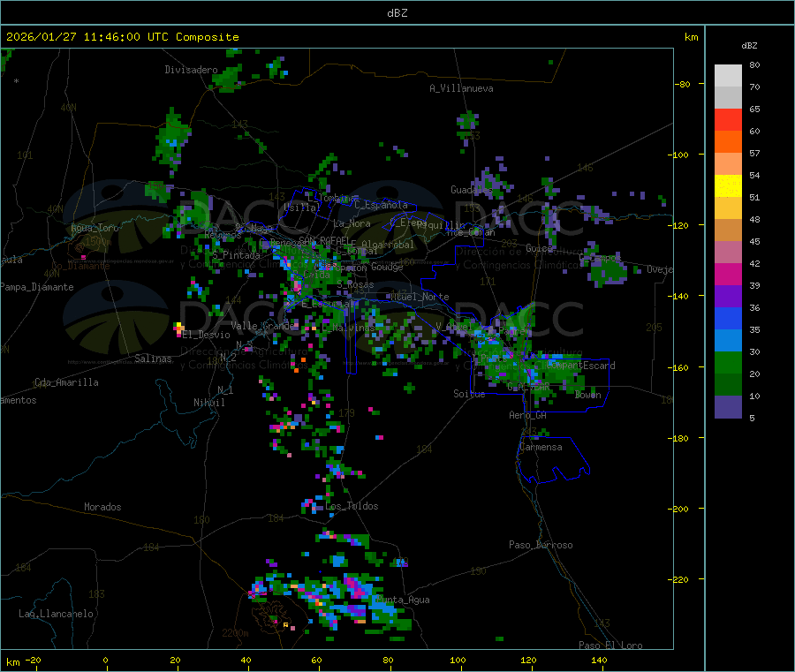
Task: Click the golden 51 dBZ legend swatch
Action: [x=728, y=208]
